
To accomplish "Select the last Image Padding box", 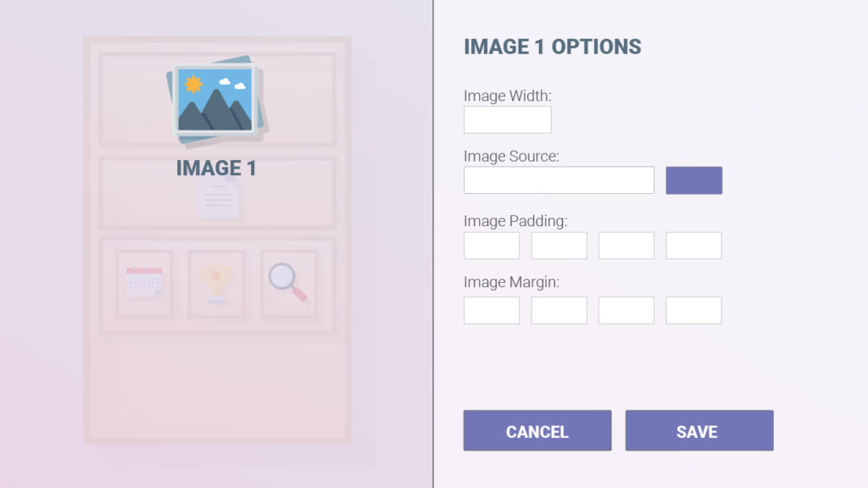I will coord(693,245).
